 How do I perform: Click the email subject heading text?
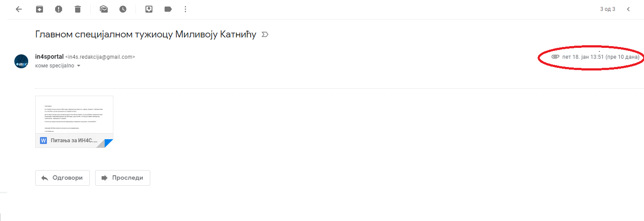click(x=146, y=34)
